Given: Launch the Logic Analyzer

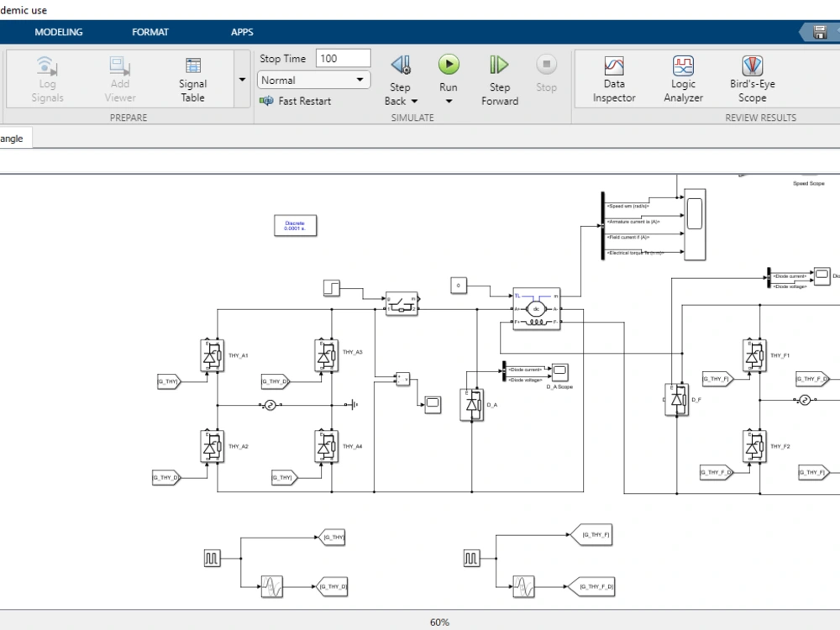Looking at the screenshot, I should pos(682,76).
